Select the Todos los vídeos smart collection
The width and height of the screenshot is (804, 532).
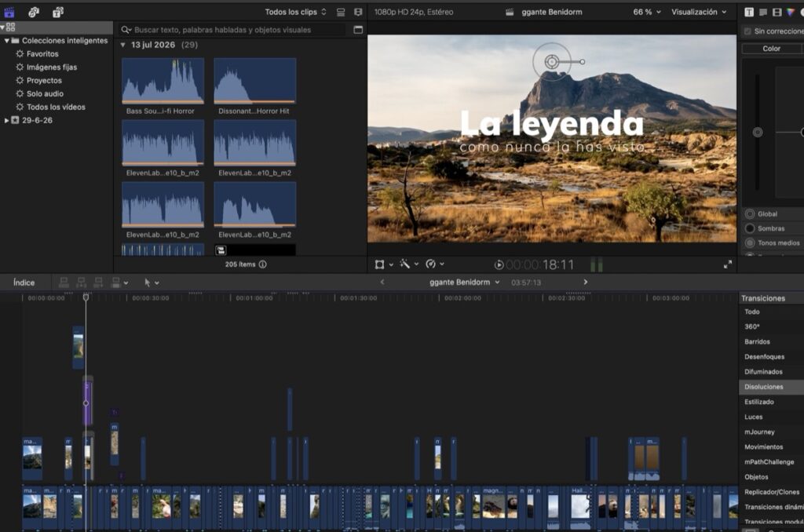click(x=56, y=107)
